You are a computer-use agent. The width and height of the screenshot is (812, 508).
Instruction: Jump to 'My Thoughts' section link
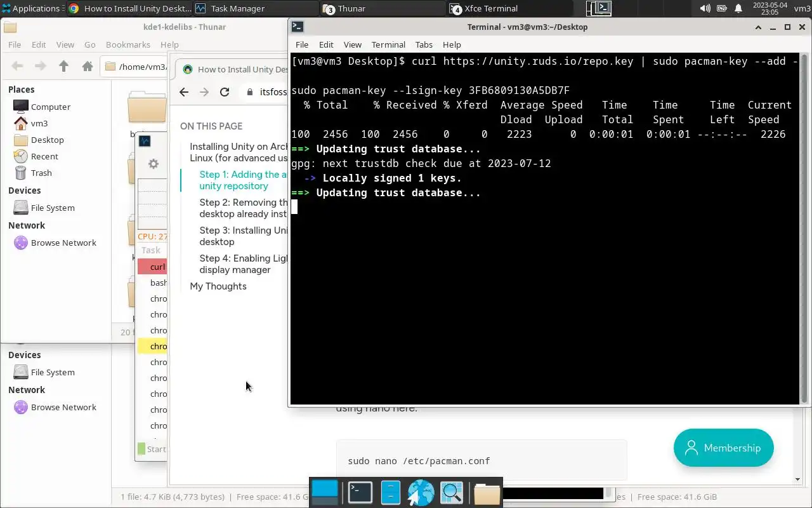coord(218,286)
